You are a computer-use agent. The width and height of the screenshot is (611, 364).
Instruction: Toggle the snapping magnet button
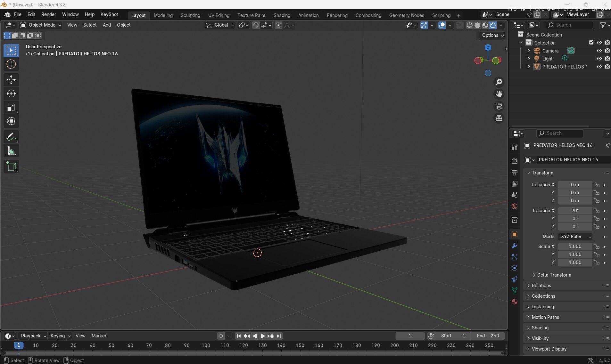pos(256,25)
